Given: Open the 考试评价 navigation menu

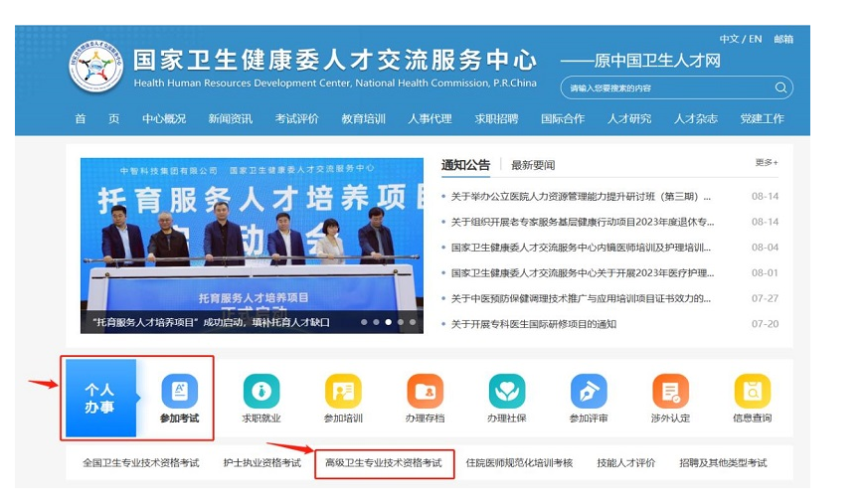Looking at the screenshot, I should pyautogui.click(x=296, y=118).
